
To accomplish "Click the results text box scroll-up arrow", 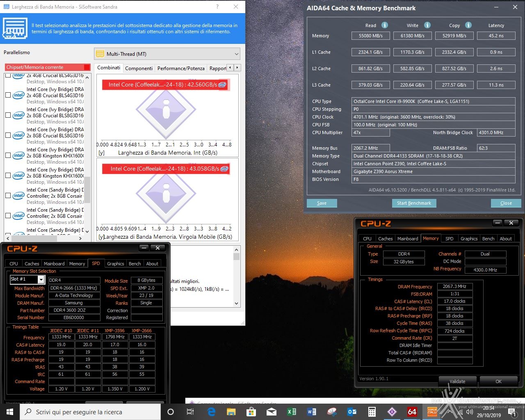I will pyautogui.click(x=236, y=250).
